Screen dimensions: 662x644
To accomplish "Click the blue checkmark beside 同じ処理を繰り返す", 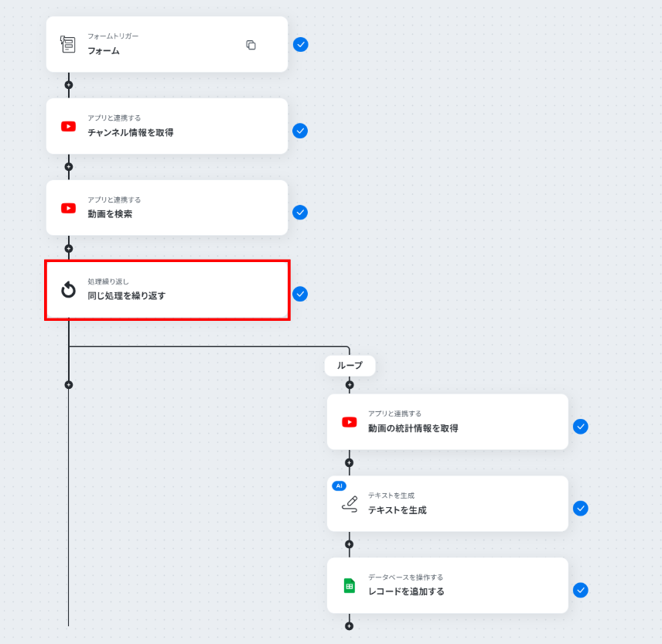I will (300, 294).
